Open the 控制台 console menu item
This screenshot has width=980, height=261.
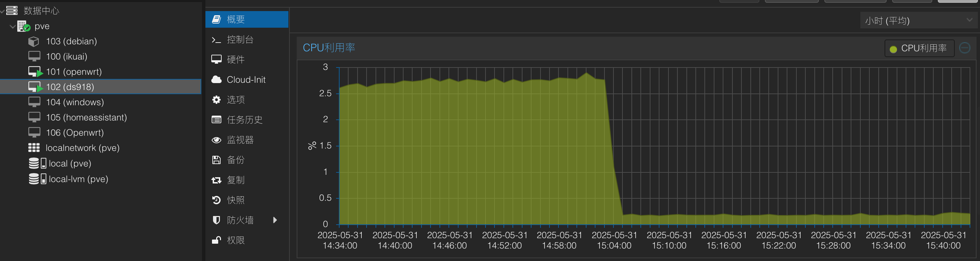pos(247,39)
